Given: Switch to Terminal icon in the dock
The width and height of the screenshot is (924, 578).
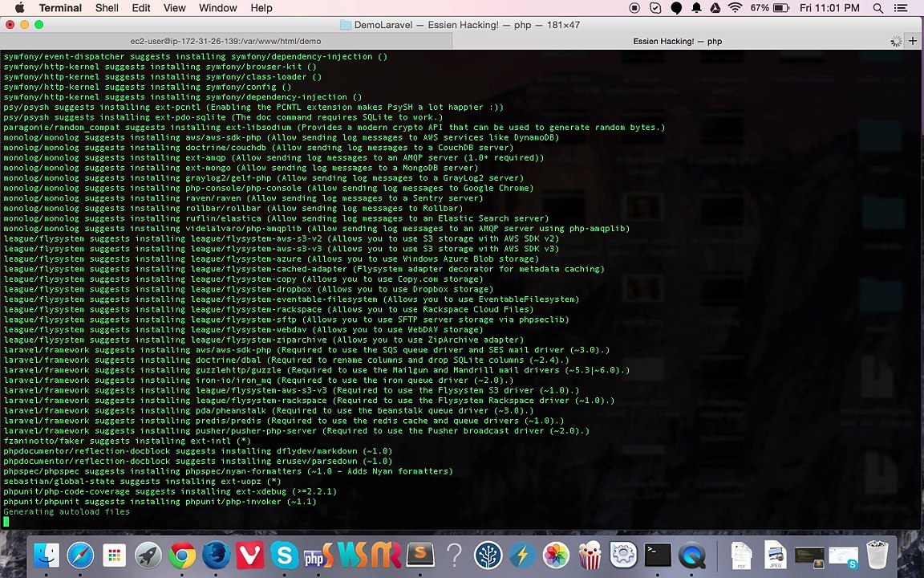Looking at the screenshot, I should click(x=658, y=555).
